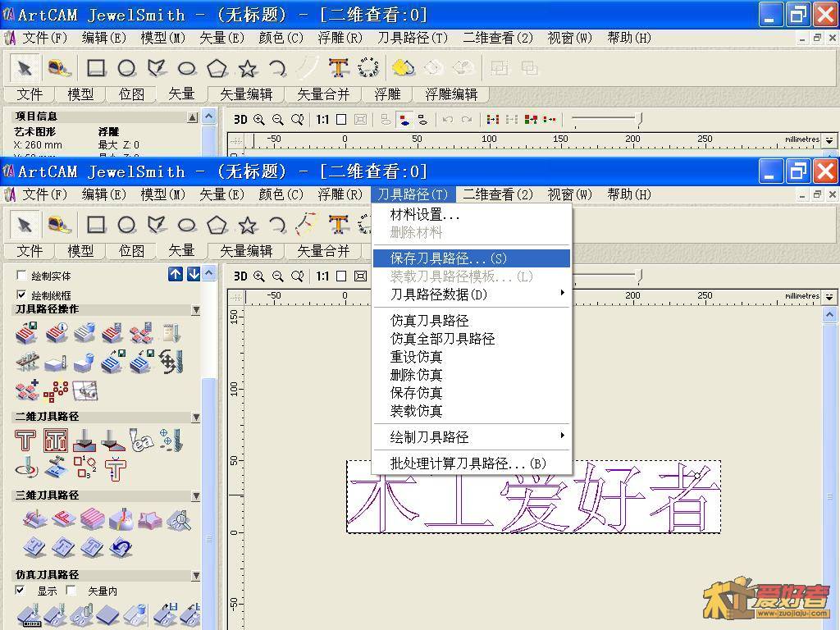Click text tool in upper window toolbar
The image size is (840, 630).
pyautogui.click(x=339, y=68)
